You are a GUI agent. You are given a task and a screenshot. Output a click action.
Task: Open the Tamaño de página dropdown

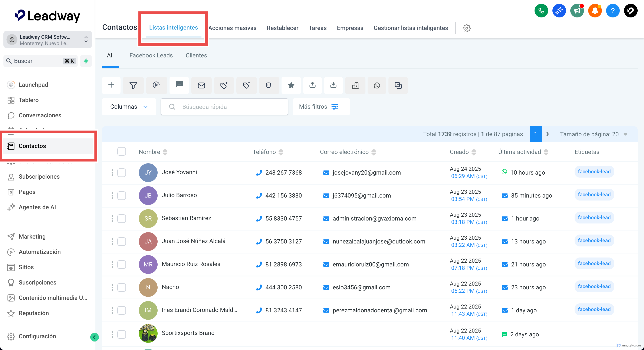coord(593,134)
